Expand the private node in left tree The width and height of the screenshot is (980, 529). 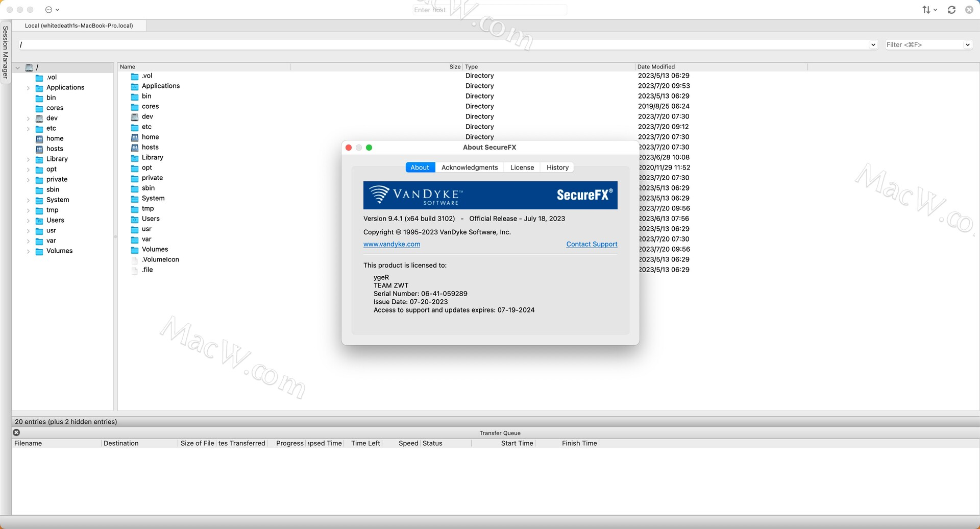pyautogui.click(x=28, y=180)
